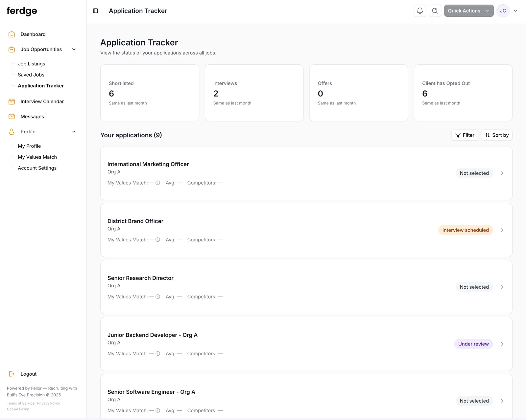This screenshot has height=420, width=526.
Task: Open District Brand Officer chevron arrow
Action: [x=502, y=230]
